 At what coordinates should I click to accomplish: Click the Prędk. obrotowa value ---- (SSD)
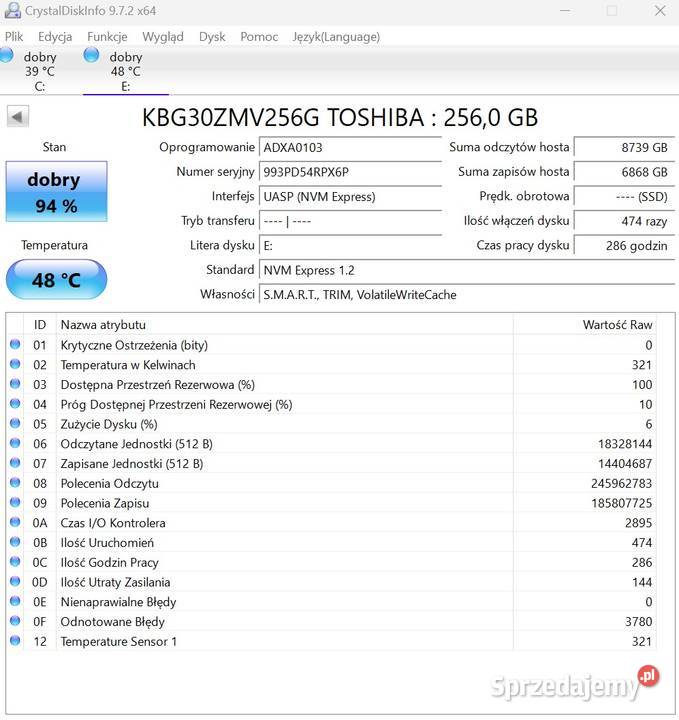pos(624,197)
